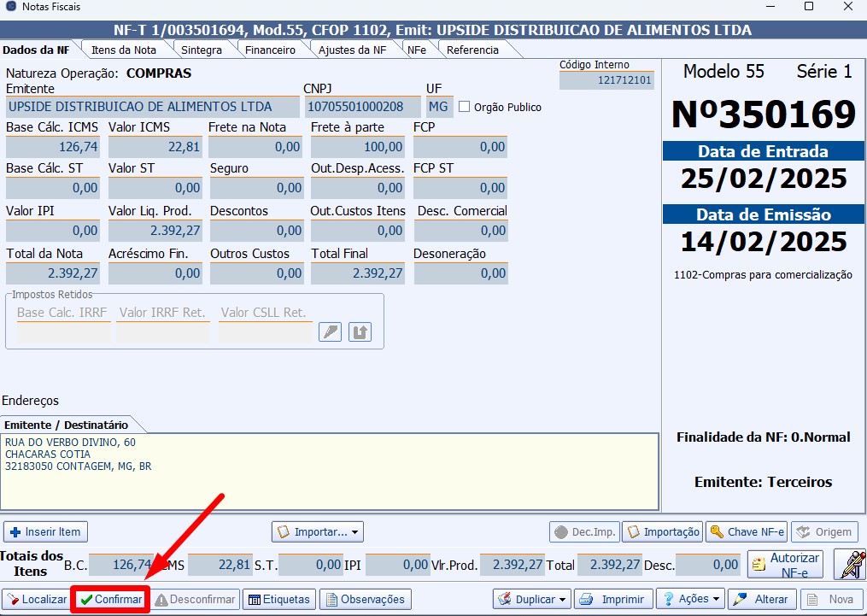The image size is (867, 616).
Task: Open the Financeiro tab
Action: pos(270,50)
